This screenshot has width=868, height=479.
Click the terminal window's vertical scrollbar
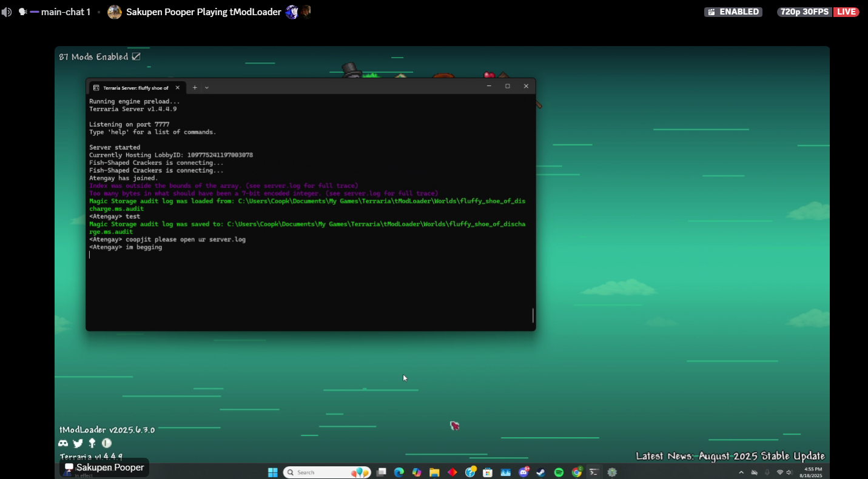tap(533, 315)
